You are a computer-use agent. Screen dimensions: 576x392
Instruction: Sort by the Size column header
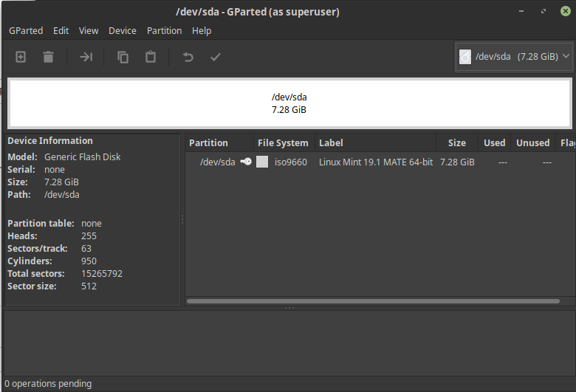click(456, 142)
